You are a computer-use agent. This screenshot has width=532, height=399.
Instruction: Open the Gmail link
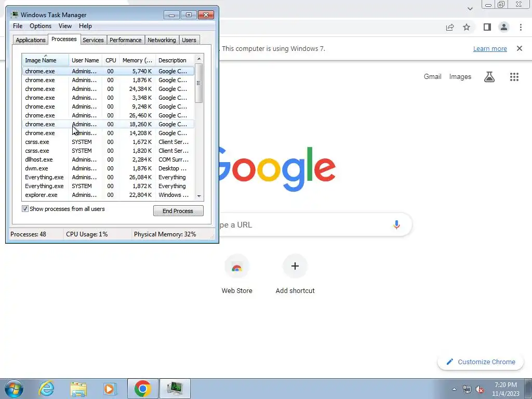point(432,77)
